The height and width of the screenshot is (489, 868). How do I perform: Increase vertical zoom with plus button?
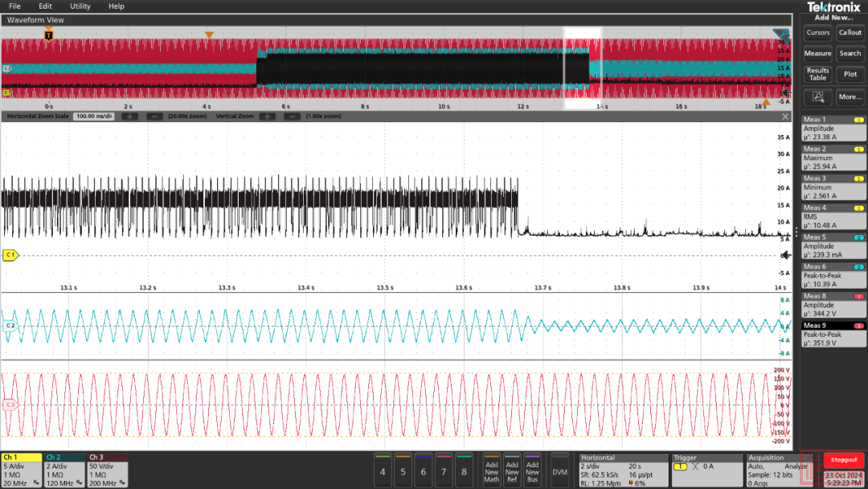click(x=267, y=117)
